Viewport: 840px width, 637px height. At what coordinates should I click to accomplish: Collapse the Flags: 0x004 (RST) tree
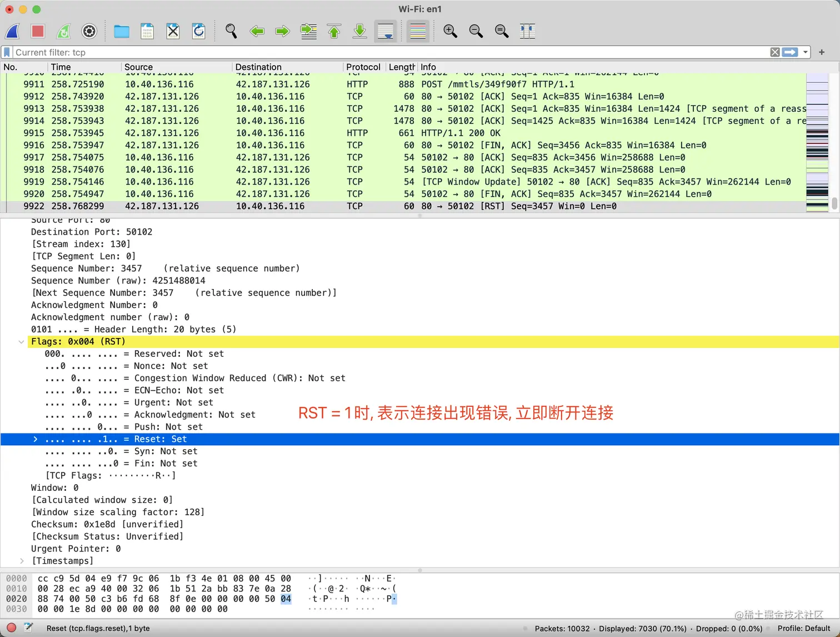click(x=21, y=342)
